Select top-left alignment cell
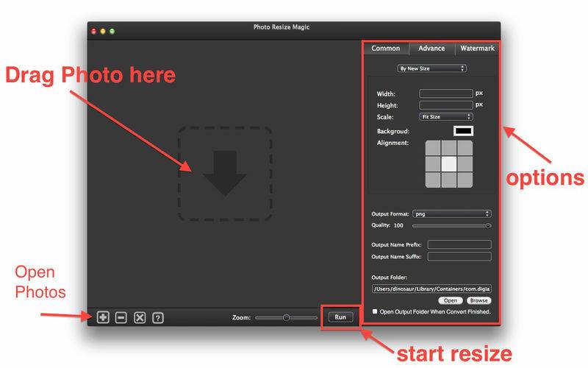 pos(433,148)
